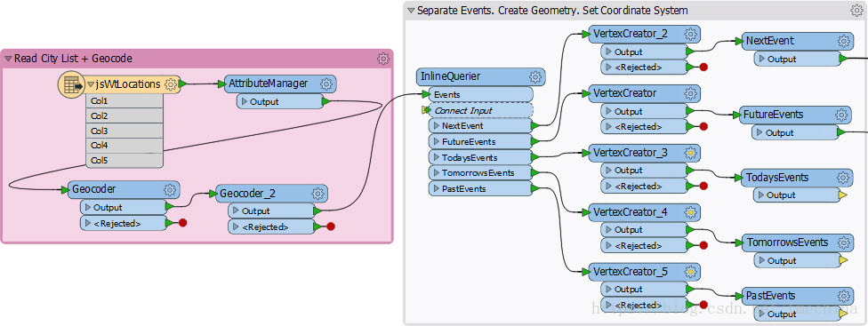Open PastEvents transformer gear
The width and height of the screenshot is (868, 326).
click(x=844, y=296)
